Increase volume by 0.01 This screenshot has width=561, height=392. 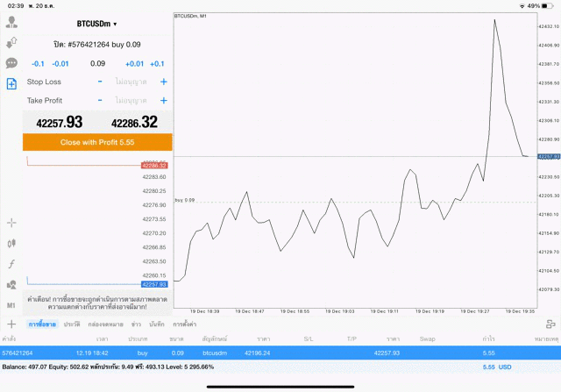point(134,63)
